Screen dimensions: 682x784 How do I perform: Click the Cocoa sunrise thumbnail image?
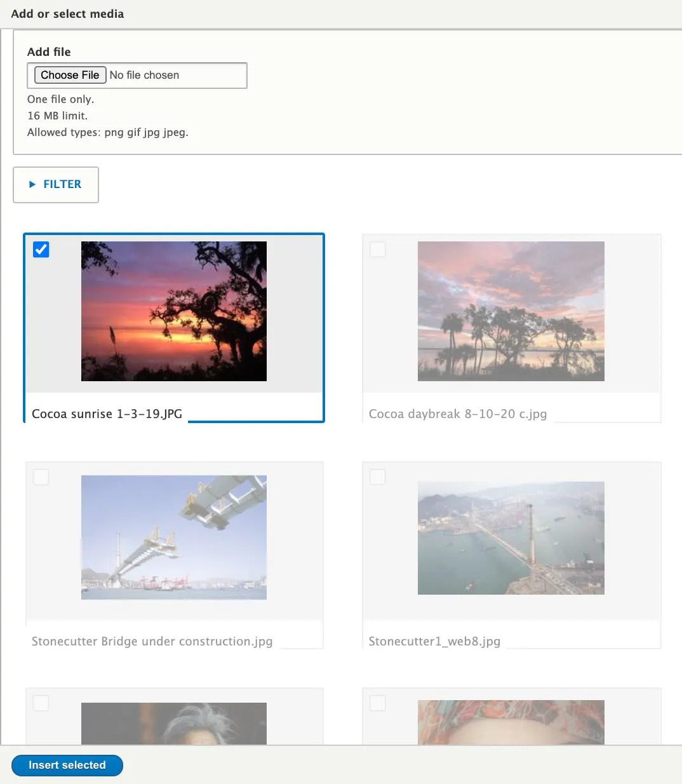(174, 311)
